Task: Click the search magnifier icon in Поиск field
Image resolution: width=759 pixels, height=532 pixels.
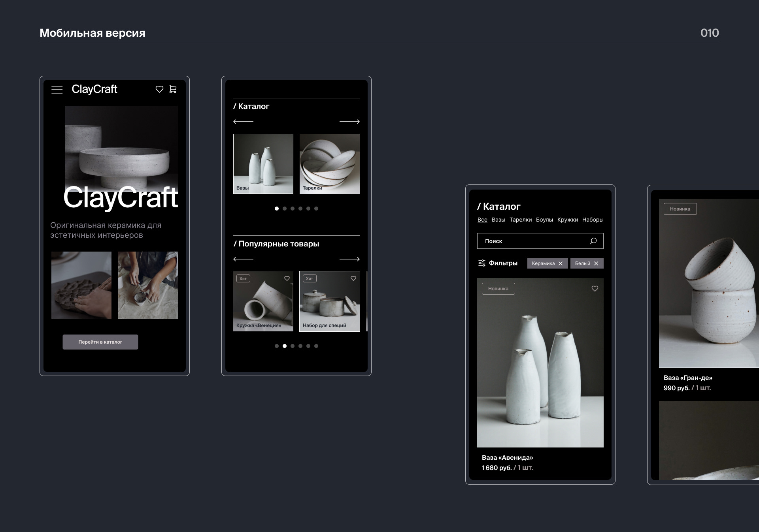Action: pos(593,241)
